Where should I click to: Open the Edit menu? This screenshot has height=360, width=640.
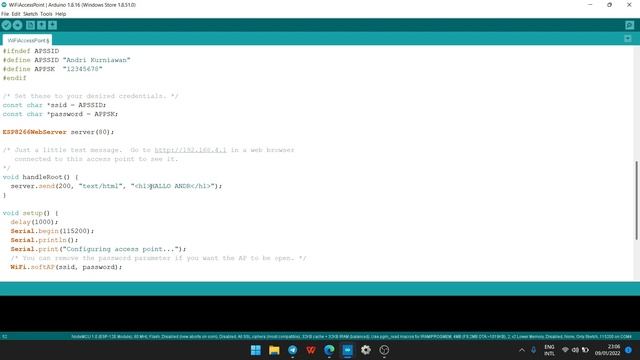(16, 14)
